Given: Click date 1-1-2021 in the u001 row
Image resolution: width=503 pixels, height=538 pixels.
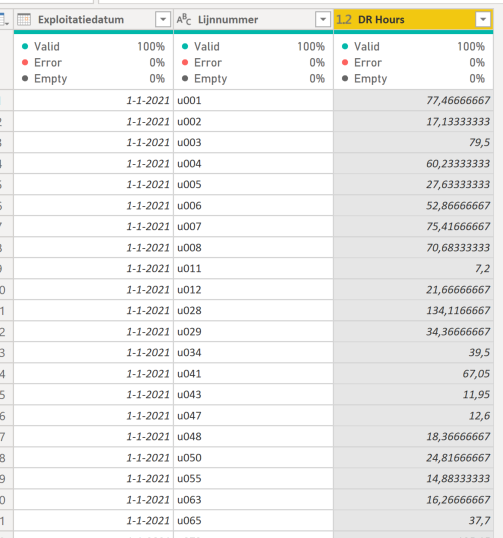Looking at the screenshot, I should pos(93,101).
